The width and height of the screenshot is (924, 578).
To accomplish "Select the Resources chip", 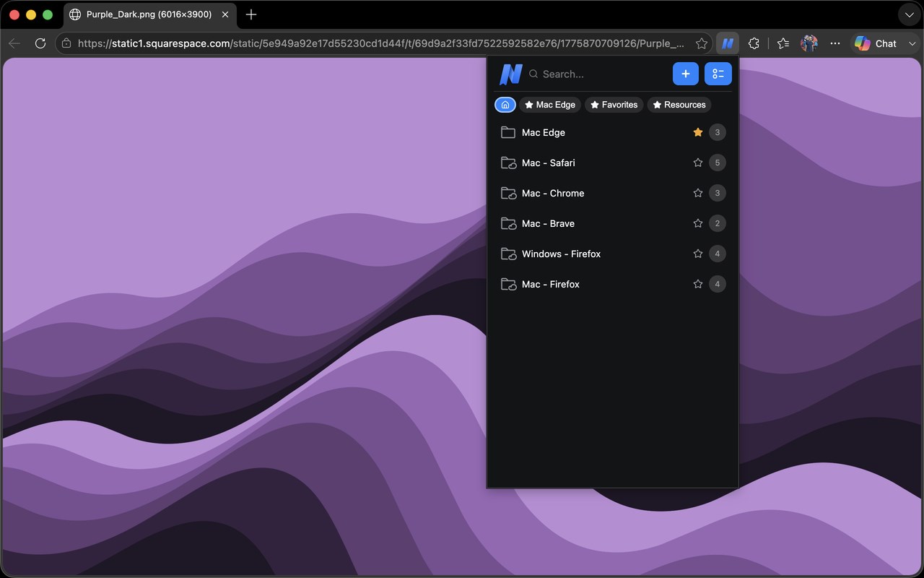I will click(x=679, y=105).
